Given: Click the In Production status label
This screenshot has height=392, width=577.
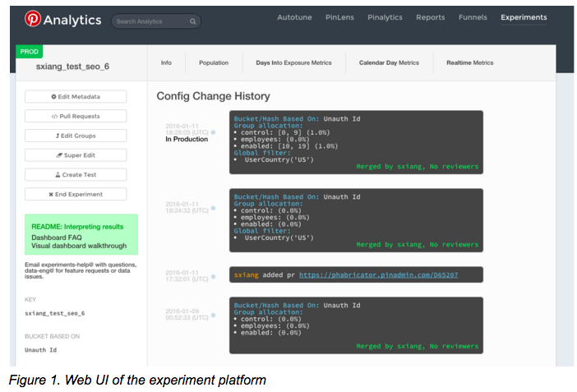Looking at the screenshot, I should (187, 139).
